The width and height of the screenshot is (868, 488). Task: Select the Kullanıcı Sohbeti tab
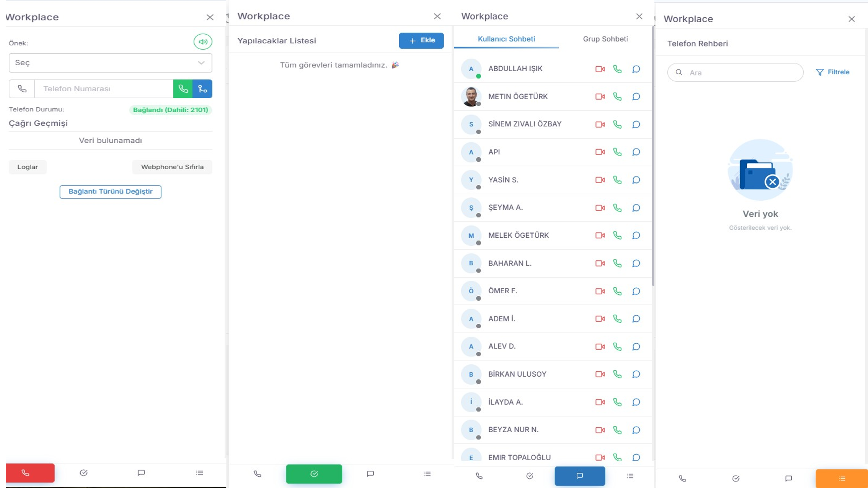506,39
